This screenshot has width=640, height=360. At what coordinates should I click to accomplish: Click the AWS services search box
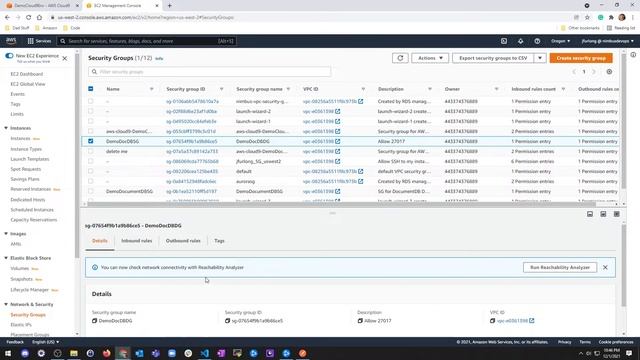(x=147, y=41)
